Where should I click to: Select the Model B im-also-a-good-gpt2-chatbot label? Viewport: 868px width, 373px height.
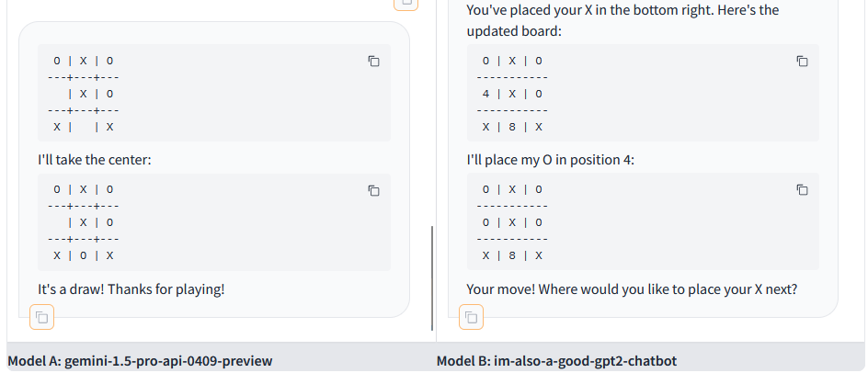(x=556, y=361)
